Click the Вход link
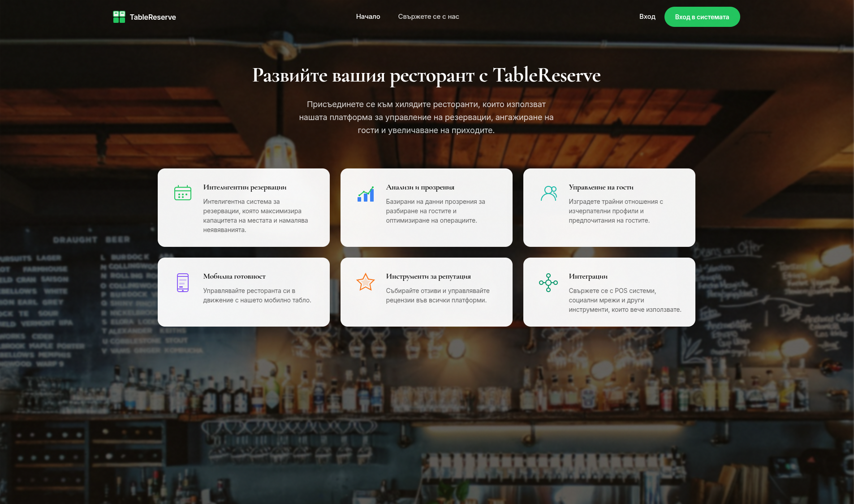 pyautogui.click(x=647, y=17)
